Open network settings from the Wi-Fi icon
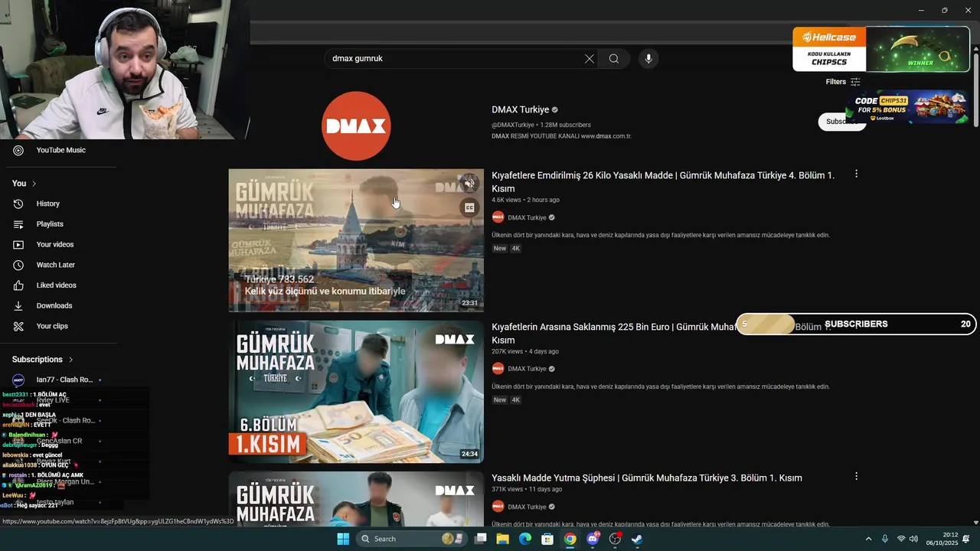The image size is (980, 551). click(901, 539)
